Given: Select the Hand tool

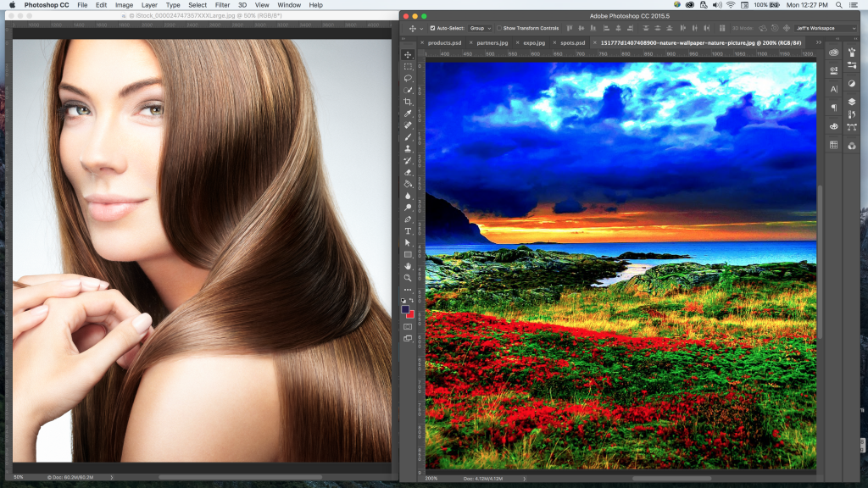Looking at the screenshot, I should click(x=408, y=266).
